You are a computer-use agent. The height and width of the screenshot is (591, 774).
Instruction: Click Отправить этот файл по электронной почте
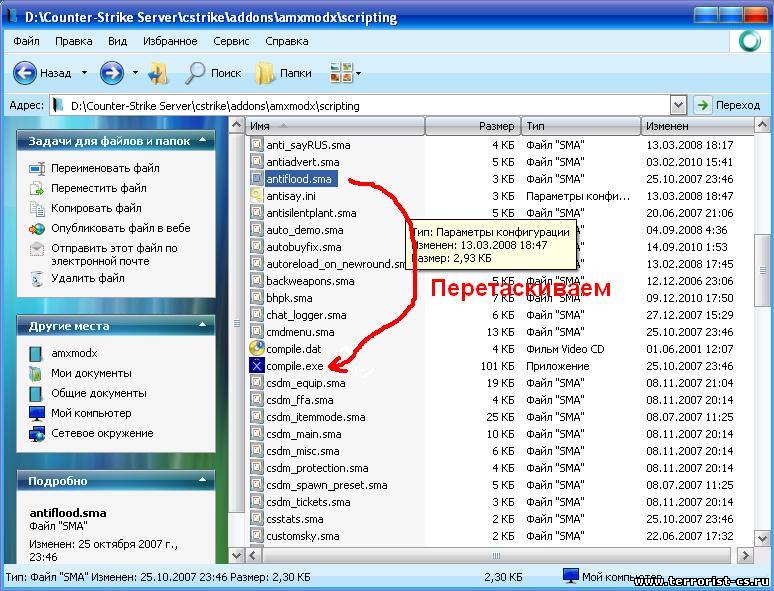coord(114,255)
